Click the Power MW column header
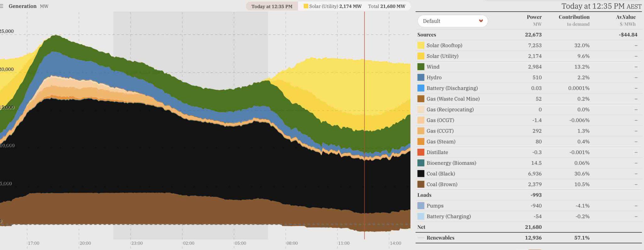This screenshot has width=644, height=250. [x=534, y=20]
